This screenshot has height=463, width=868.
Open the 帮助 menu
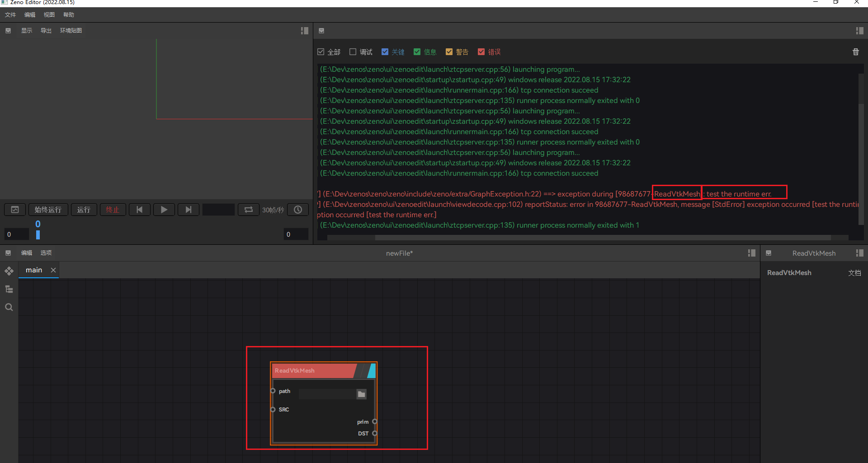coord(69,15)
